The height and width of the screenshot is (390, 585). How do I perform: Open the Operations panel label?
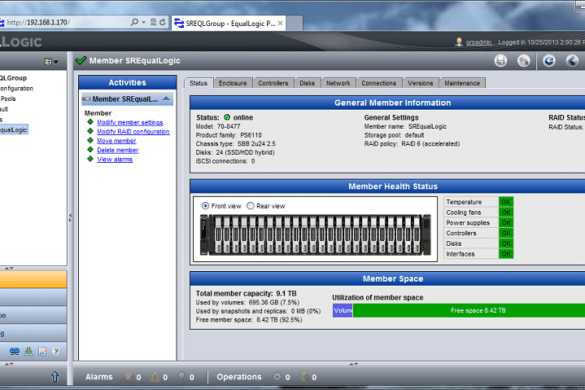coord(239,377)
